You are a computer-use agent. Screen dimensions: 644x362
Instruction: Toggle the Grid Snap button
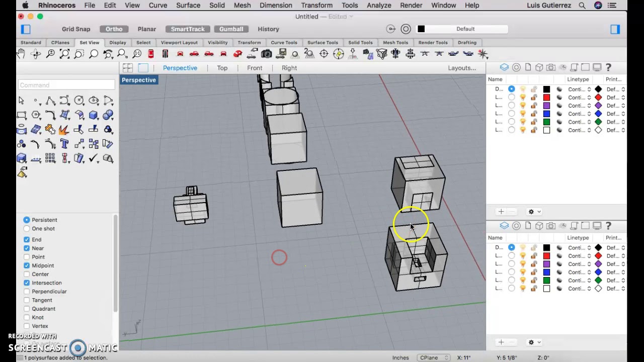tap(76, 29)
